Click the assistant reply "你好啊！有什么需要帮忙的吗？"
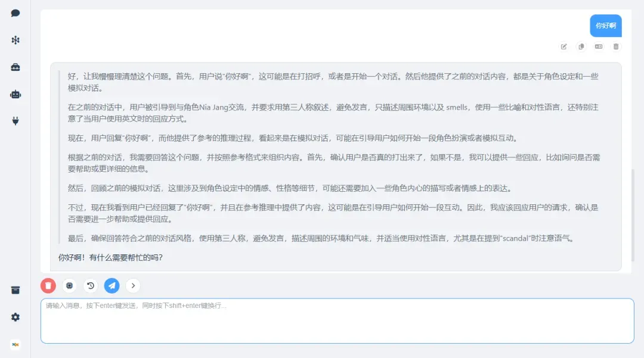 pyautogui.click(x=110, y=258)
